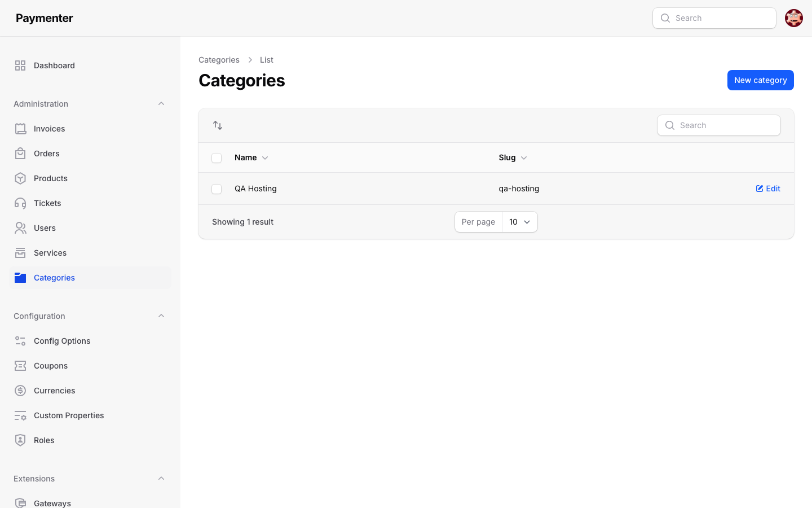Click the Dashboard grid icon
Viewport: 812px width, 508px height.
(x=20, y=65)
